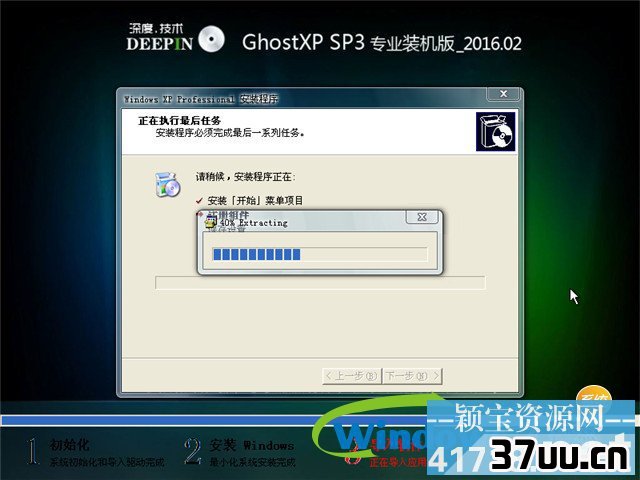
Task: Click the 安装「开始」菜单项目 task line
Action: [x=255, y=200]
